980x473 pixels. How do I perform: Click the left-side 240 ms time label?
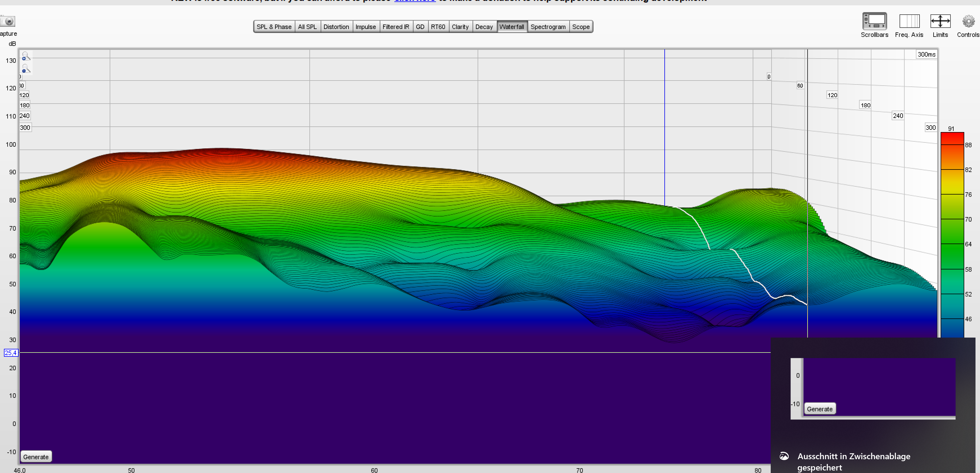click(x=25, y=115)
